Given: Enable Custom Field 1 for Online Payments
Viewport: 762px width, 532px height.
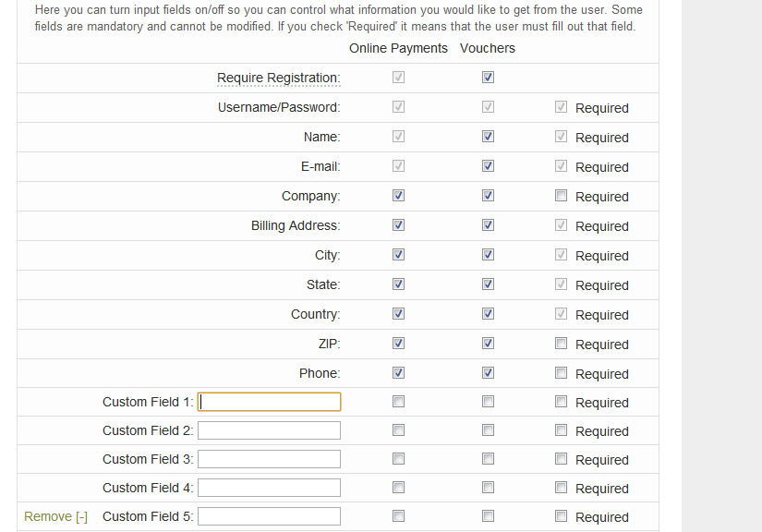Looking at the screenshot, I should (398, 402).
